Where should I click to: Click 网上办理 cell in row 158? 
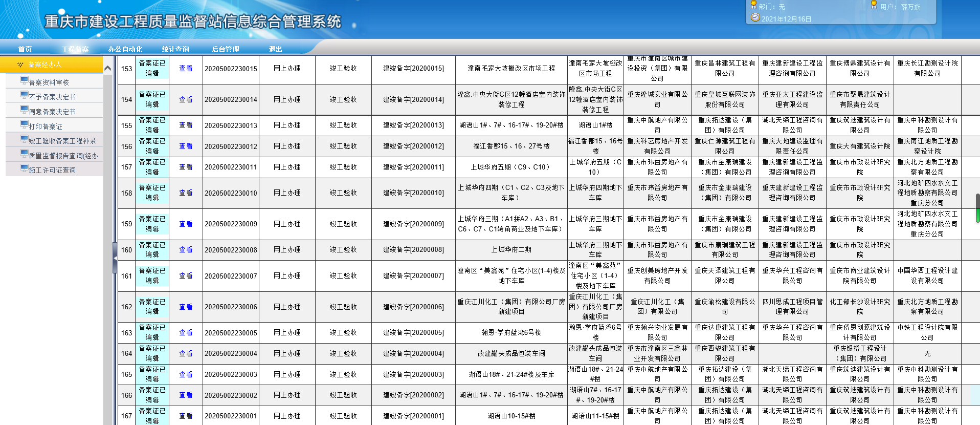coord(287,193)
